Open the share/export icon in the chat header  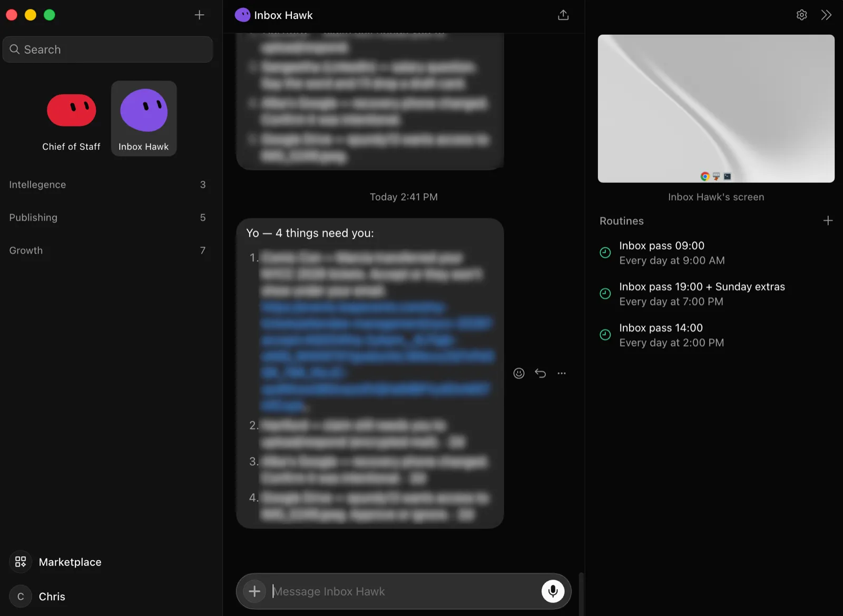pyautogui.click(x=563, y=15)
